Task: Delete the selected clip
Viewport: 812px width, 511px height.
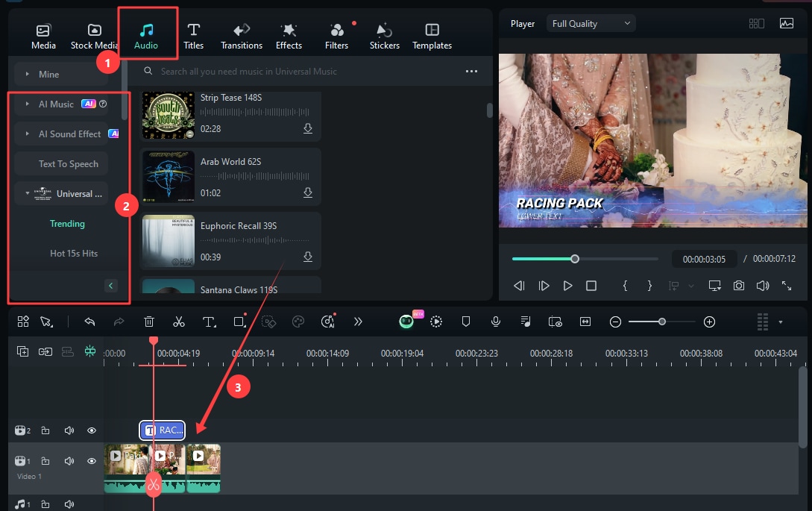Action: click(149, 322)
